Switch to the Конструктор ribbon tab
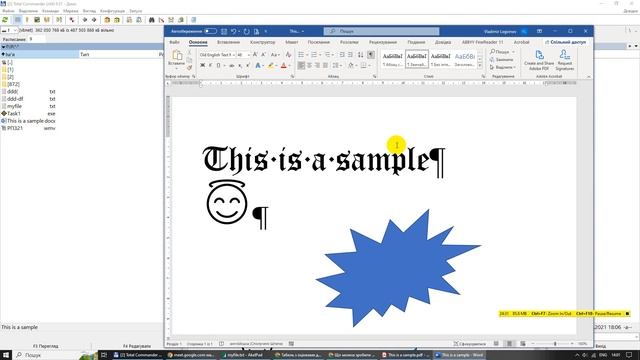The image size is (640, 360). pyautogui.click(x=262, y=42)
